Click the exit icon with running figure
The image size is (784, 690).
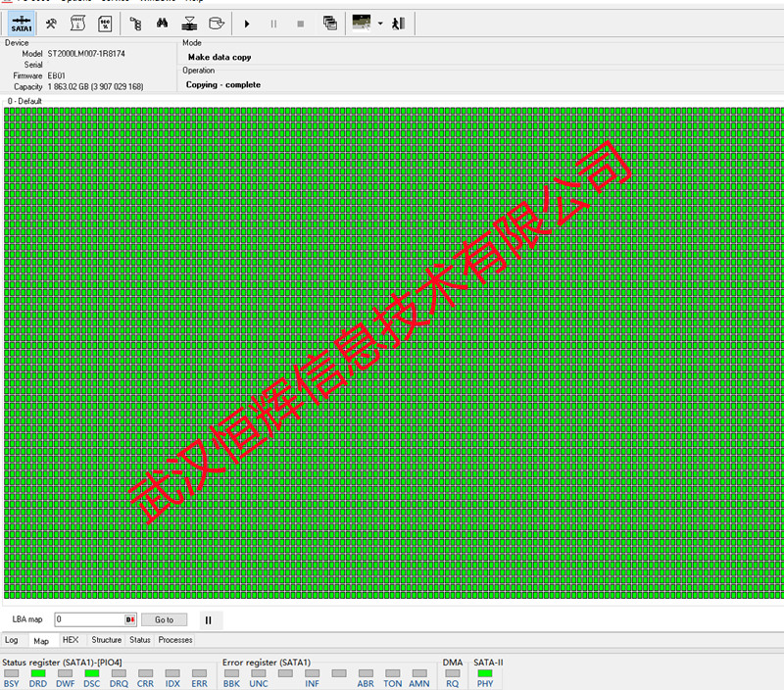point(399,24)
